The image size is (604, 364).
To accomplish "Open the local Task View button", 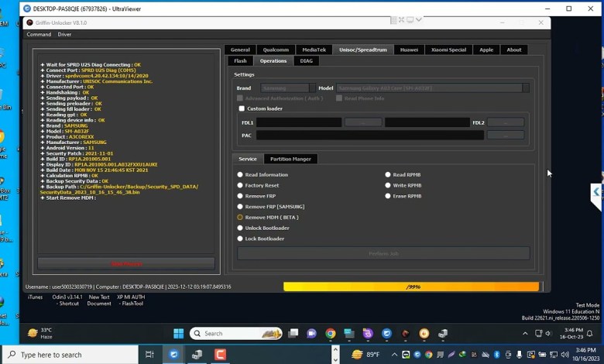I will click(x=149, y=355).
